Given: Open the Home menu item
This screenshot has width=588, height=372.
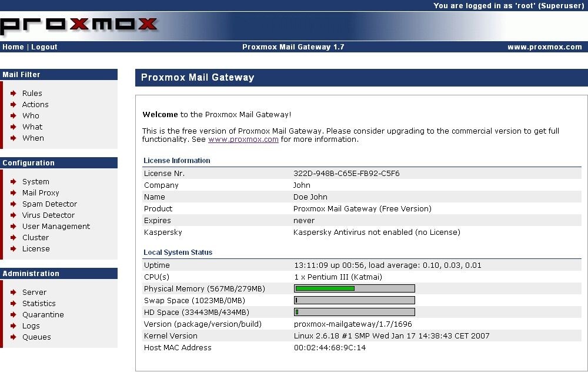Looking at the screenshot, I should click(x=13, y=46).
